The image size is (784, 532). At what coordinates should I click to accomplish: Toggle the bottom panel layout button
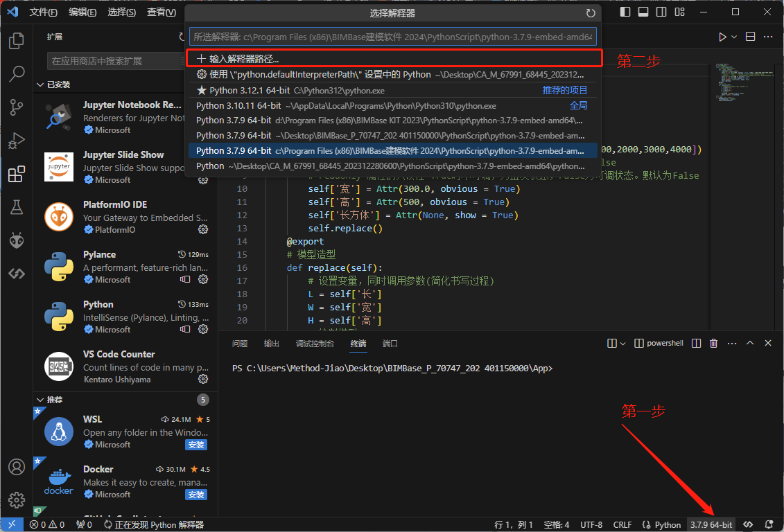(x=643, y=12)
